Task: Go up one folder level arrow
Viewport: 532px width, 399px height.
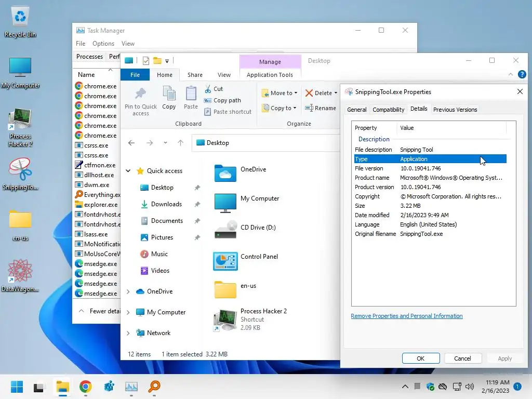Action: (x=180, y=143)
